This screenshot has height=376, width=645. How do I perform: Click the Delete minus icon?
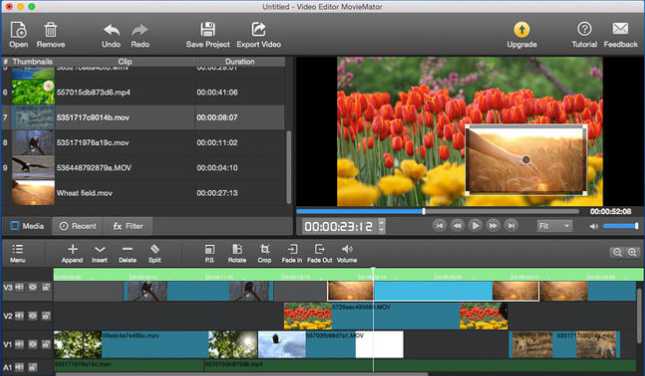[x=127, y=249]
